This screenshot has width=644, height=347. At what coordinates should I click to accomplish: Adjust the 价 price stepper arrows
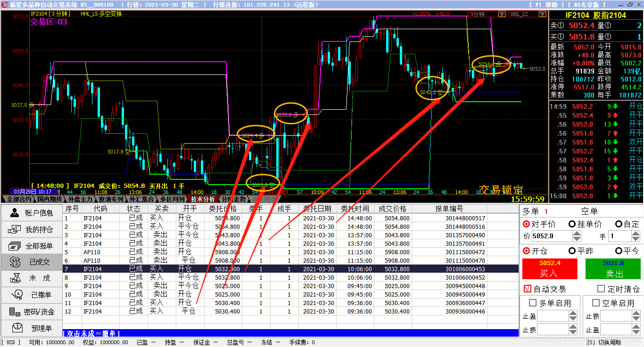577,236
